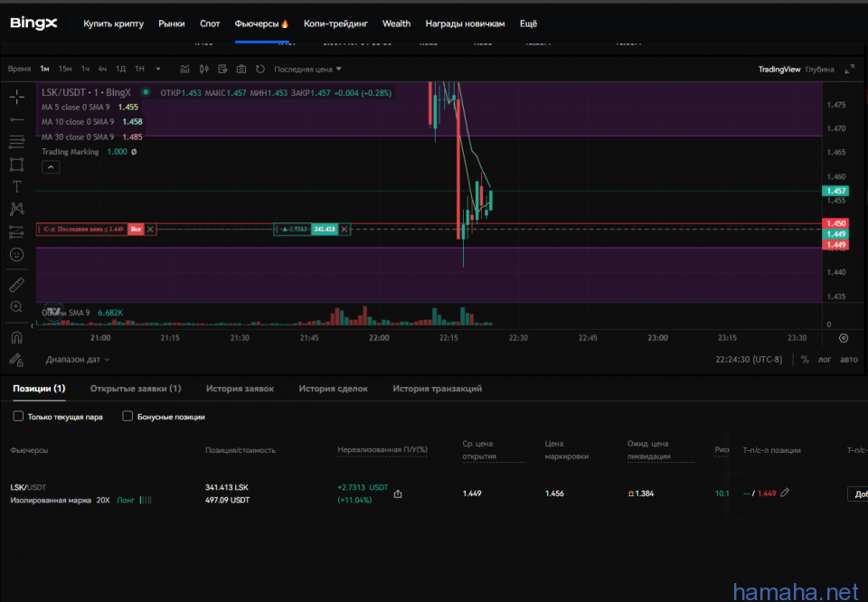This screenshot has height=602, width=868.
Task: Open 'Wealth' menu
Action: click(x=396, y=24)
